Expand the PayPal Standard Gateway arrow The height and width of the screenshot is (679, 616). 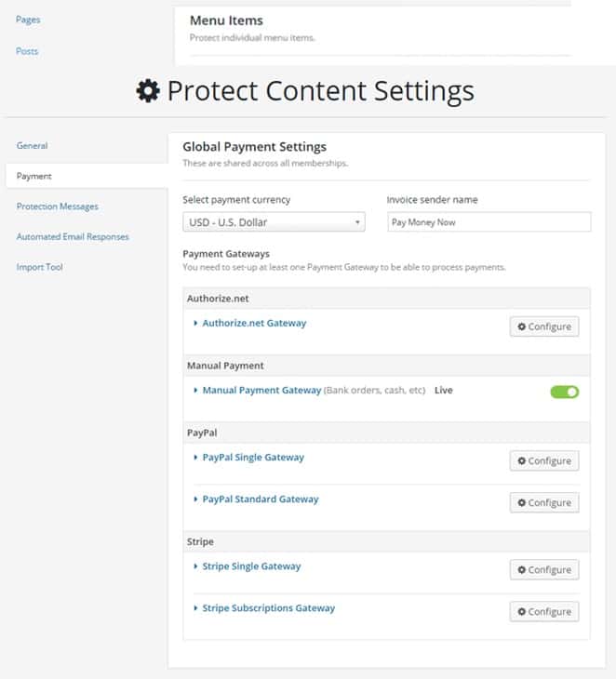coord(195,499)
